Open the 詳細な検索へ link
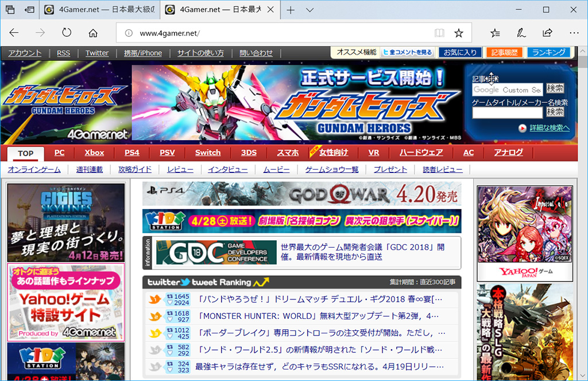Image resolution: width=588 pixels, height=381 pixels. coord(550,128)
